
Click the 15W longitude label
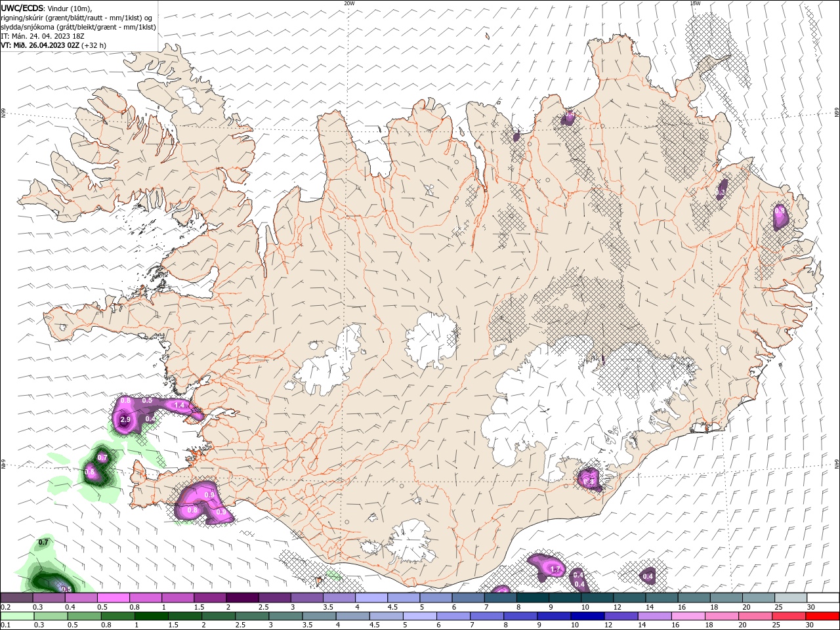pyautogui.click(x=694, y=3)
